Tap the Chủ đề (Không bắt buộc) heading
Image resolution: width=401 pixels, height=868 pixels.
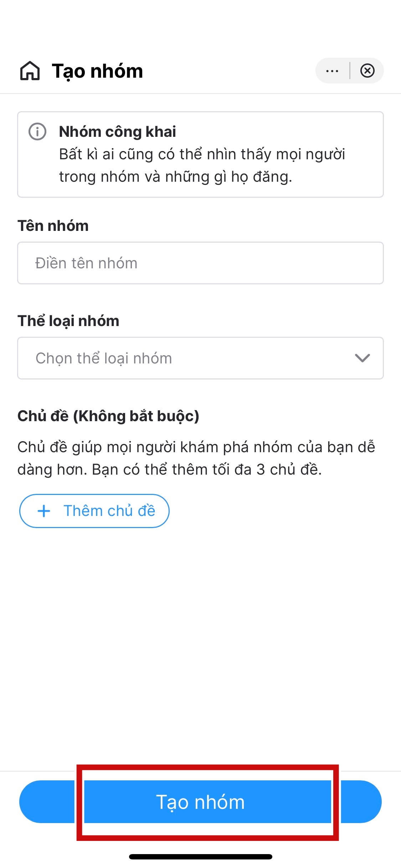coord(108,416)
